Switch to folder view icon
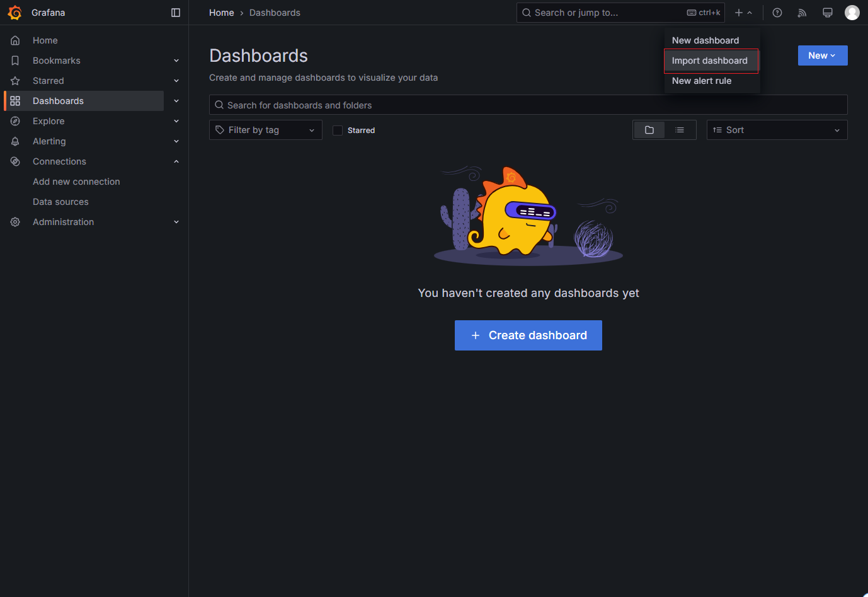The height and width of the screenshot is (597, 868). click(x=649, y=130)
